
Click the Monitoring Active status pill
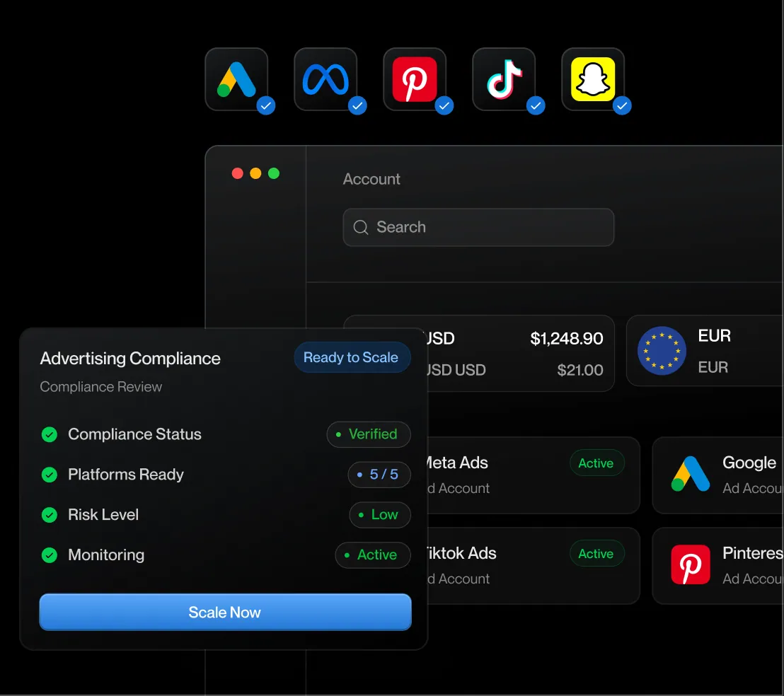[x=372, y=555]
